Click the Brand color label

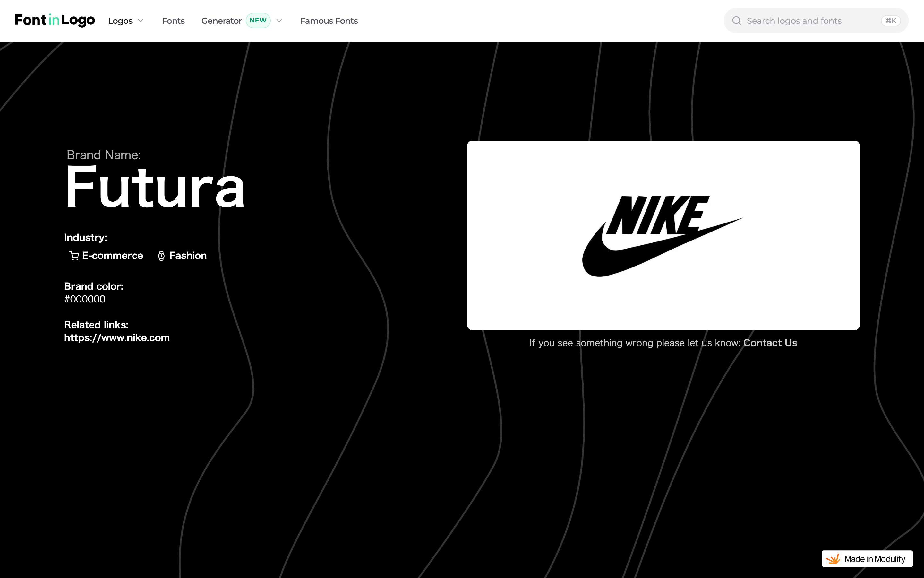94,286
